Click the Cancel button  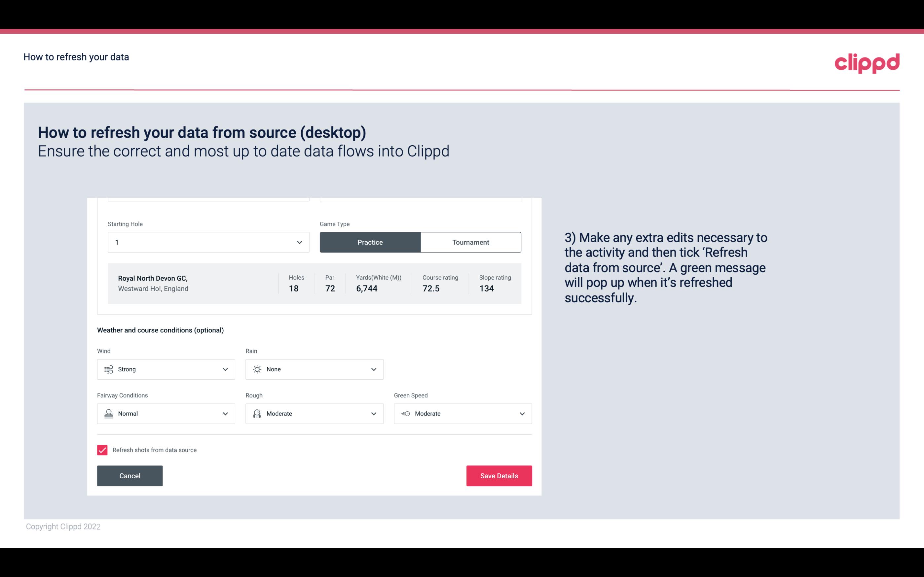[x=129, y=475]
